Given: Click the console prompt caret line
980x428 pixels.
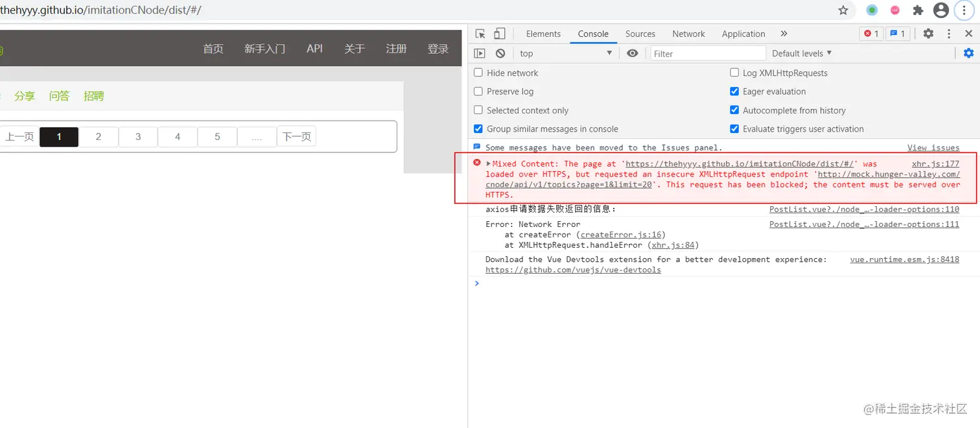Looking at the screenshot, I should click(x=725, y=283).
